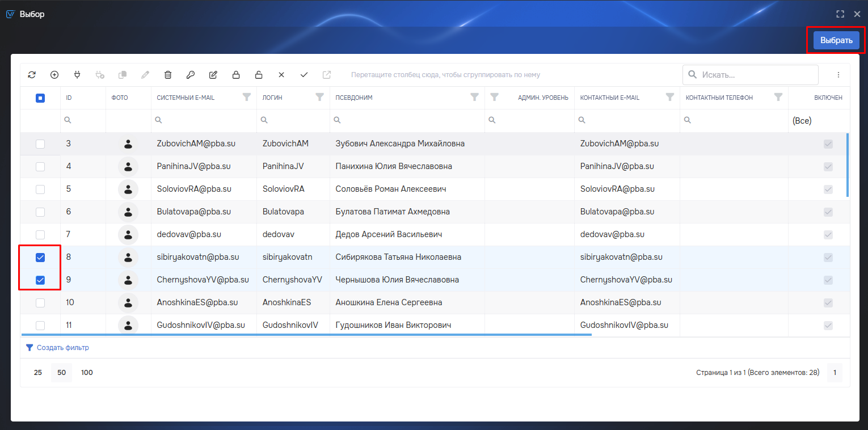Open filter for Админ. уровень column
This screenshot has height=430, width=868.
pos(494,97)
